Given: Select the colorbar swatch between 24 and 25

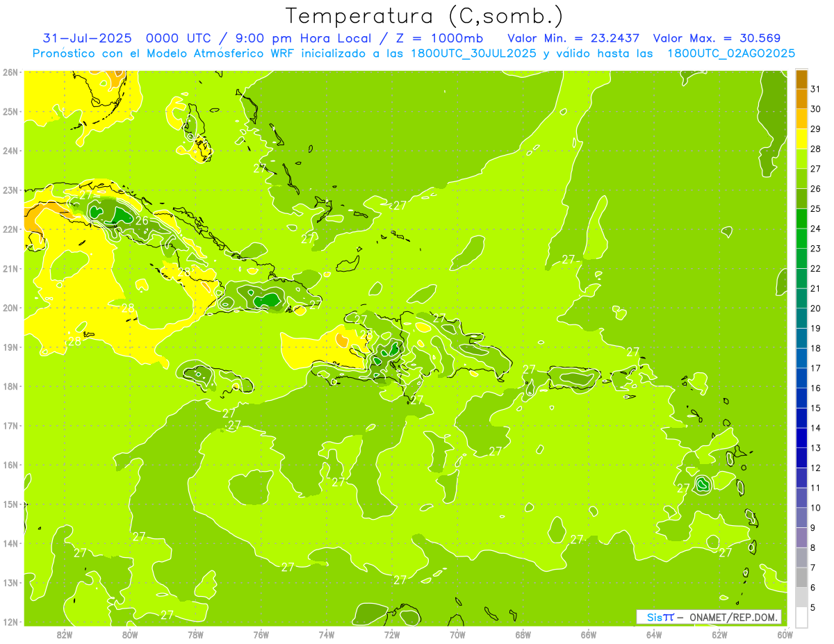Looking at the screenshot, I should [801, 219].
